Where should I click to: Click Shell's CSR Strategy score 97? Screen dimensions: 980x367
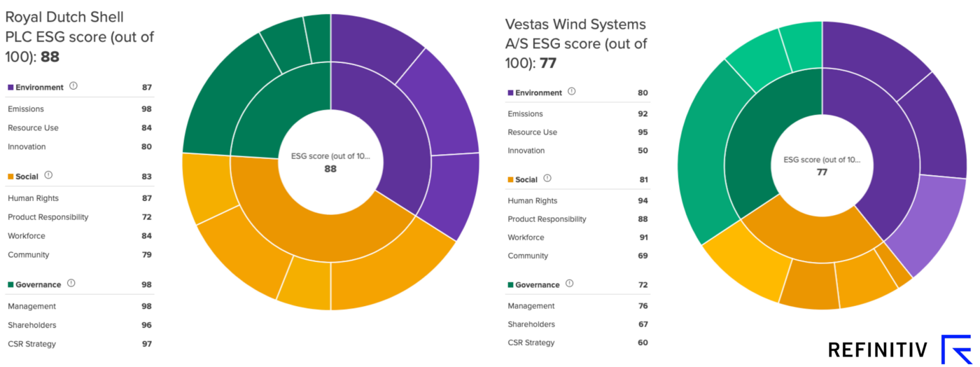[146, 344]
